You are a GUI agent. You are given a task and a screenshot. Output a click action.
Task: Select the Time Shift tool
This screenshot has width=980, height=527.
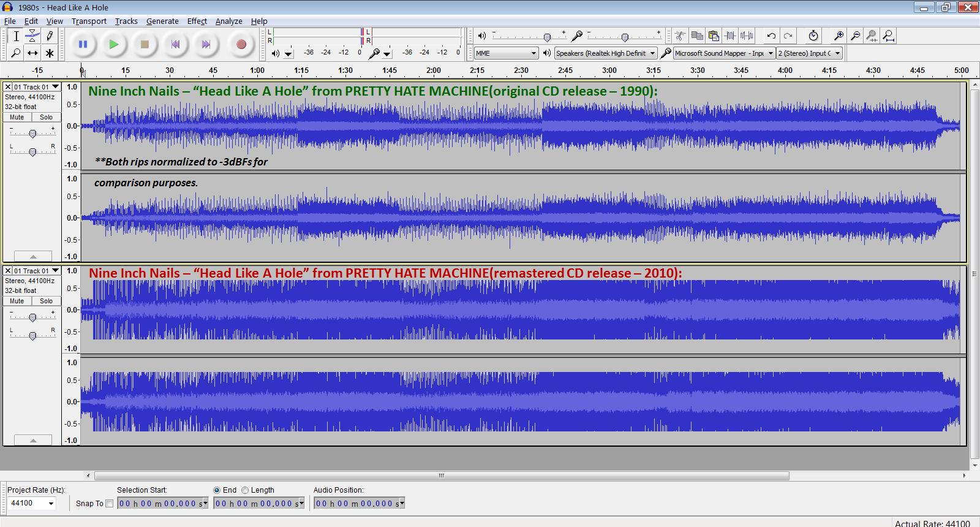pos(32,53)
